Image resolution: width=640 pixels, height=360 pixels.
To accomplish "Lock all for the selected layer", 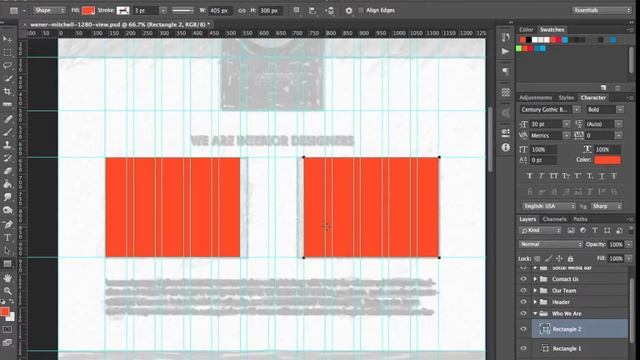I will 570,258.
